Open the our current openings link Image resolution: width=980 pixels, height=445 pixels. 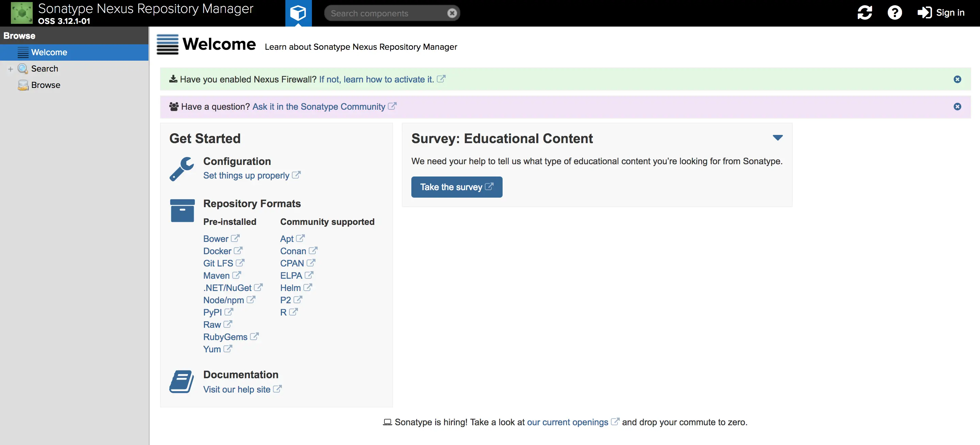[567, 422]
